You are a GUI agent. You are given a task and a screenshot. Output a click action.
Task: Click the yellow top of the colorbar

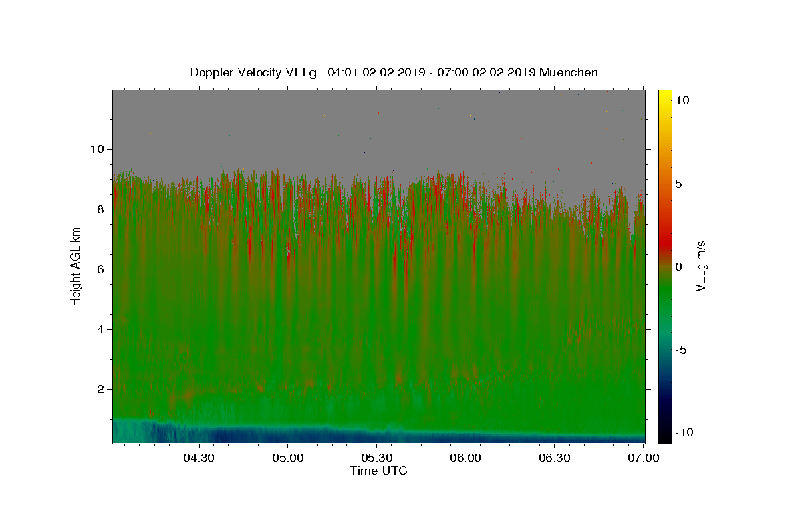click(664, 96)
